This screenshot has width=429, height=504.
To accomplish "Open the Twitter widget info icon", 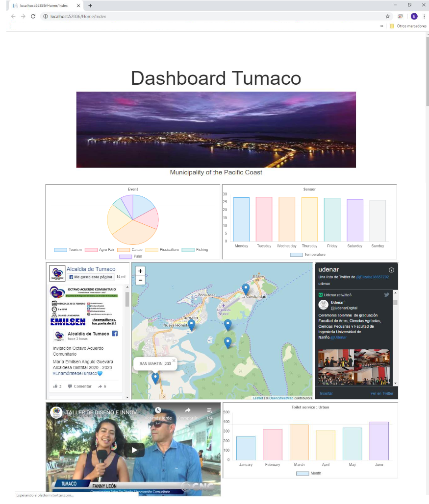I will coord(391,270).
